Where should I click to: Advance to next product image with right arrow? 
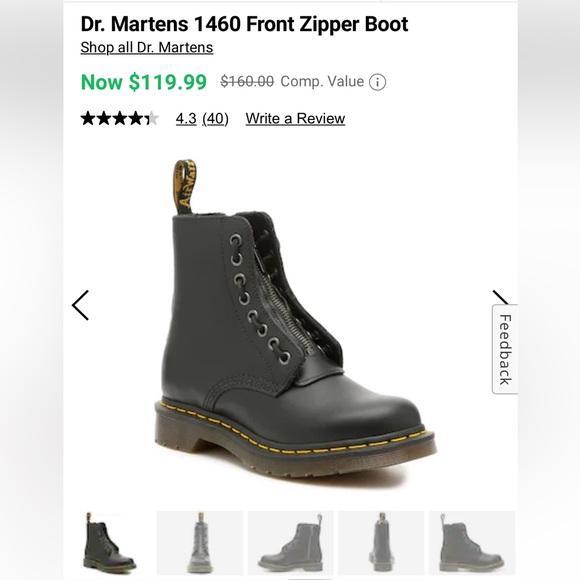coord(501,297)
